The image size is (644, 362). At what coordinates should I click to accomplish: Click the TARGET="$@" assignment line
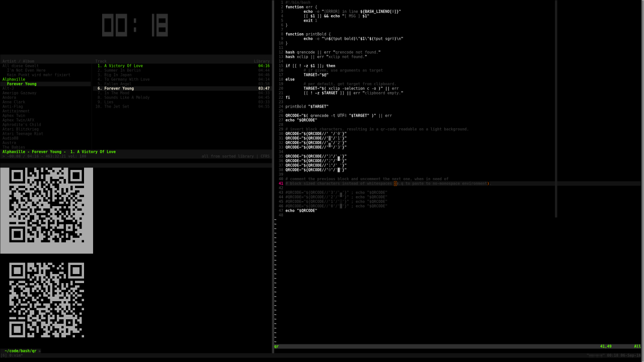pos(316,75)
